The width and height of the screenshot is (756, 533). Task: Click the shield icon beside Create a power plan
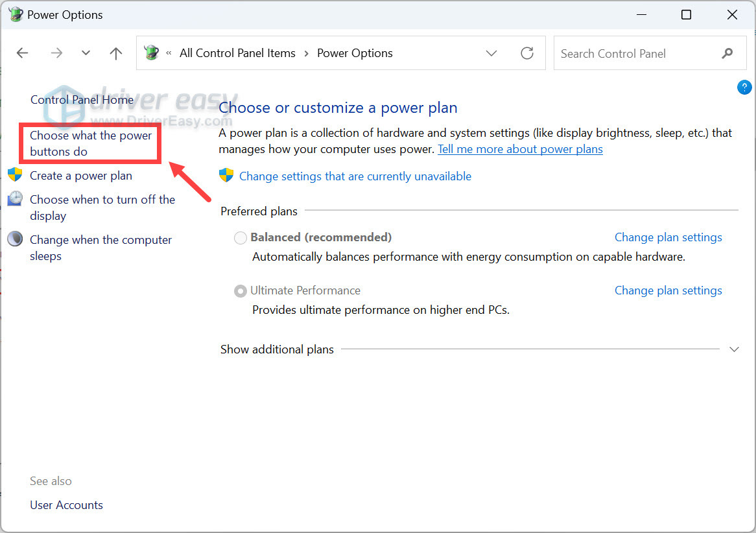point(14,174)
